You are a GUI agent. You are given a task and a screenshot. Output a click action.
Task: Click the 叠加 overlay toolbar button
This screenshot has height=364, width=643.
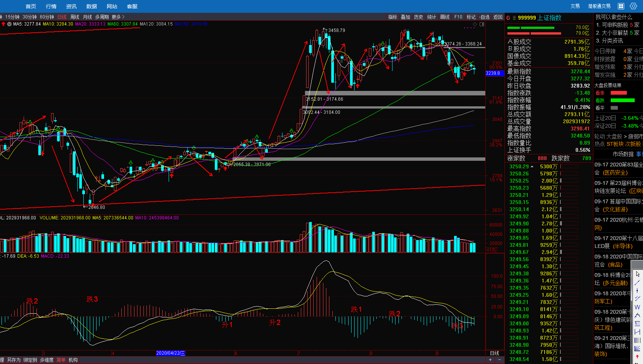pyautogui.click(x=406, y=17)
